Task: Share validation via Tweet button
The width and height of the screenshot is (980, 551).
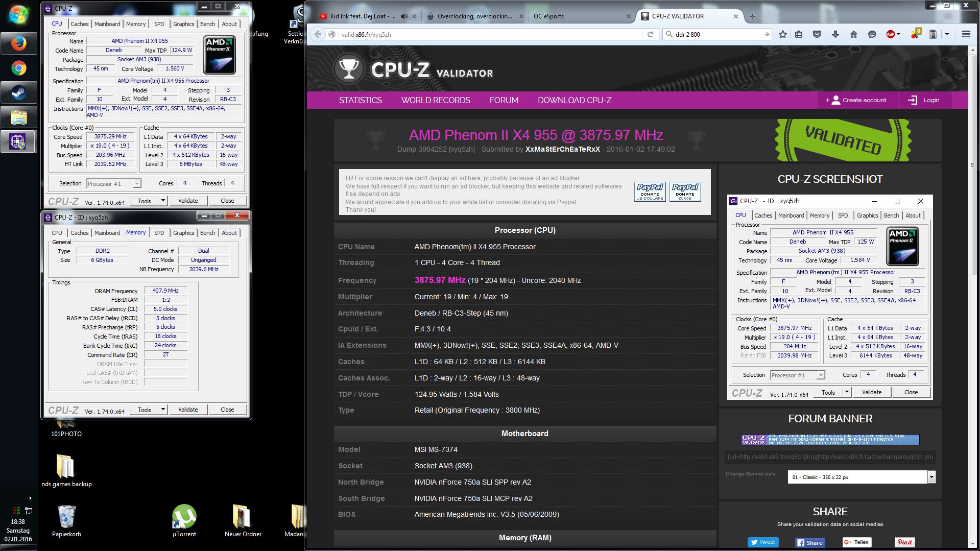Action: pos(763,542)
